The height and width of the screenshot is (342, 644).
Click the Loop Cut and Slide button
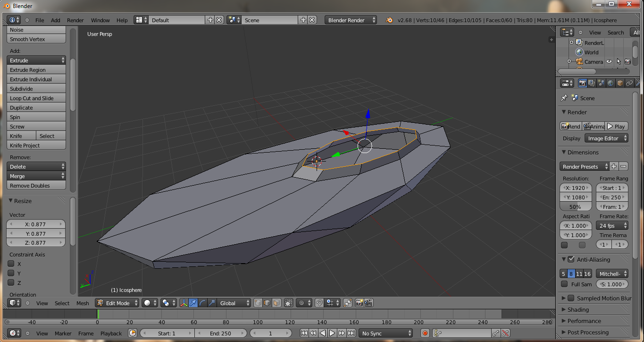pos(36,98)
